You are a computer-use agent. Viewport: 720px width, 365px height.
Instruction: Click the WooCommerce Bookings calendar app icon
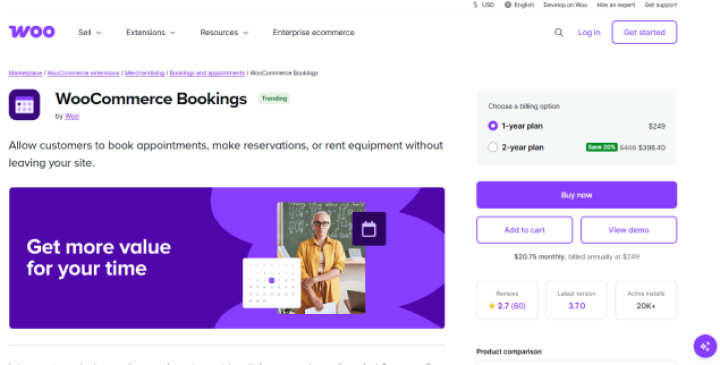(x=24, y=105)
